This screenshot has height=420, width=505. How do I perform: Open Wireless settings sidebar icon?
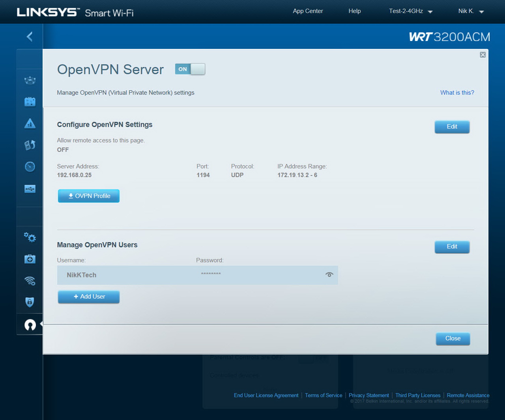point(30,280)
